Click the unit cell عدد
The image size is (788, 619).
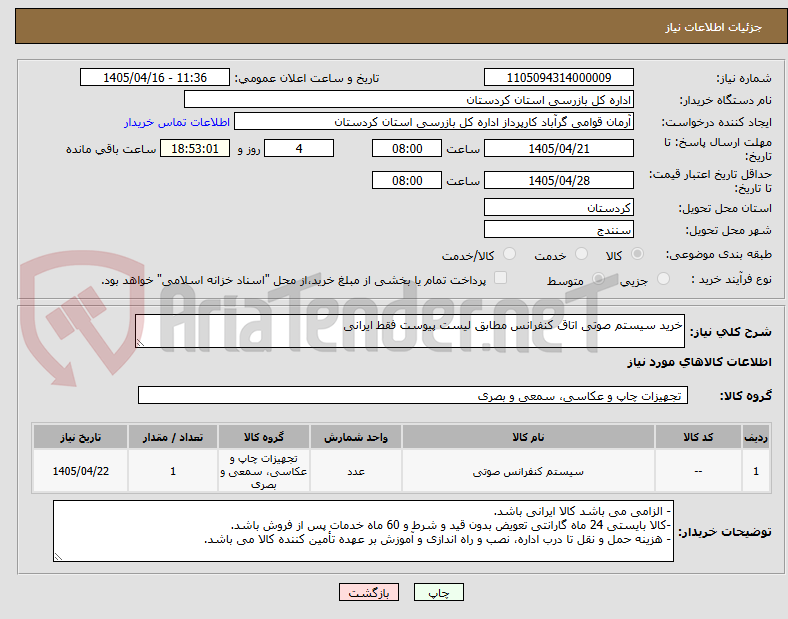pos(356,471)
